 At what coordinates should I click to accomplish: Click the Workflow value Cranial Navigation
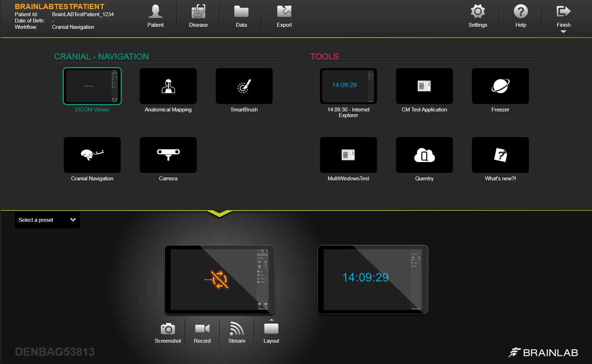click(73, 27)
